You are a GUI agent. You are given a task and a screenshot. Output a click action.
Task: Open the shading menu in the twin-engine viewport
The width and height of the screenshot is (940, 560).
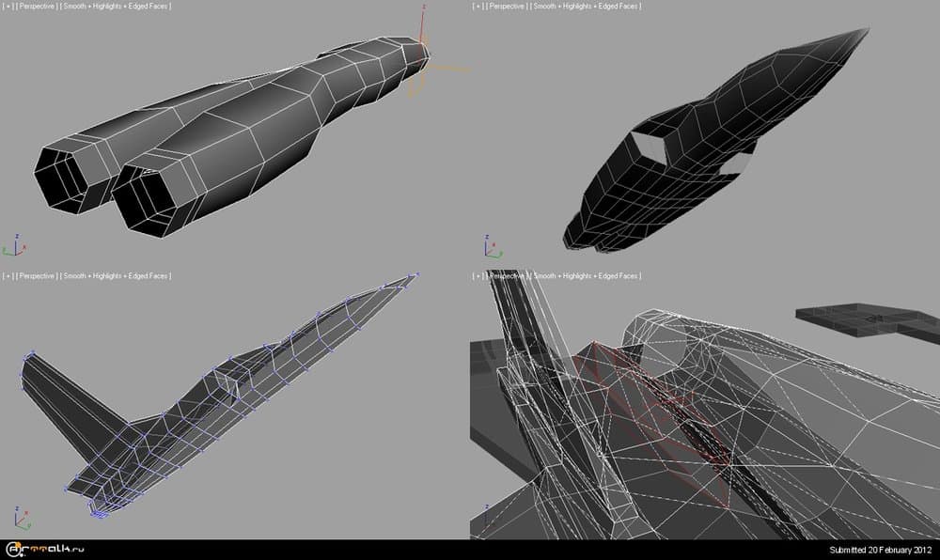(116, 7)
